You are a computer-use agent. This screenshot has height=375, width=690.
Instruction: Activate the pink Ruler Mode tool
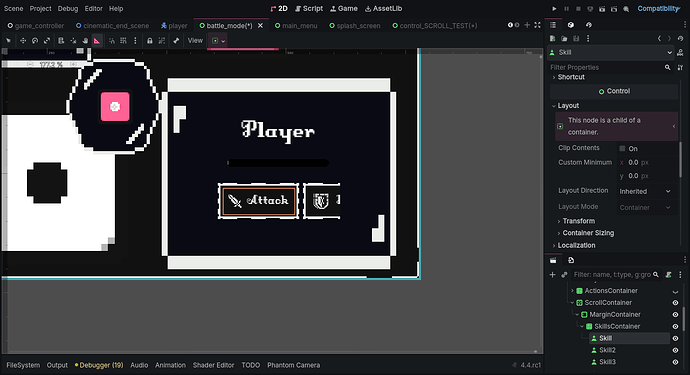click(x=97, y=40)
